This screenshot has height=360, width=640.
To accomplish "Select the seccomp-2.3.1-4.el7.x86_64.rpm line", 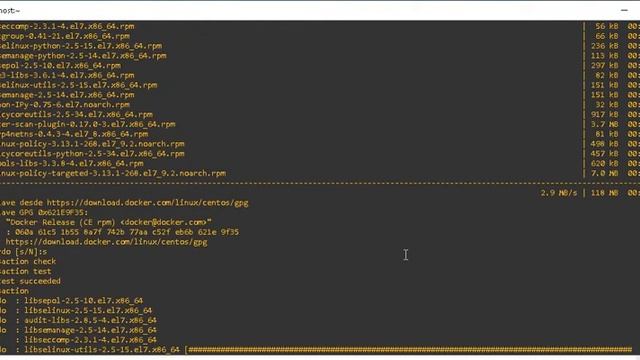I will [67, 26].
